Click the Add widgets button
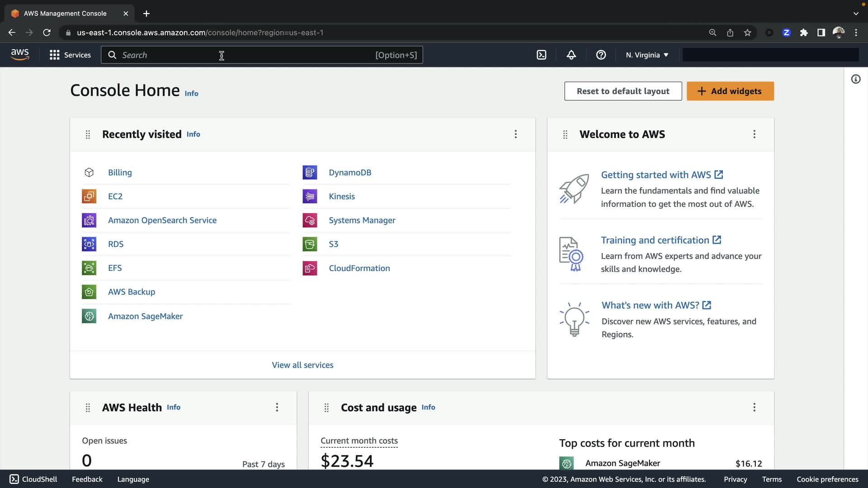 point(730,91)
